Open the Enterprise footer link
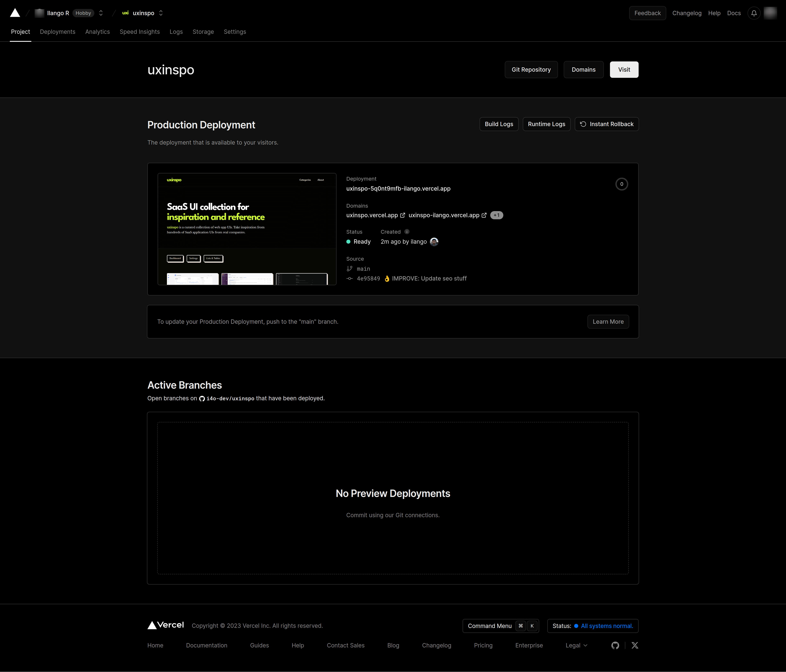Viewport: 786px width, 672px height. pyautogui.click(x=529, y=645)
